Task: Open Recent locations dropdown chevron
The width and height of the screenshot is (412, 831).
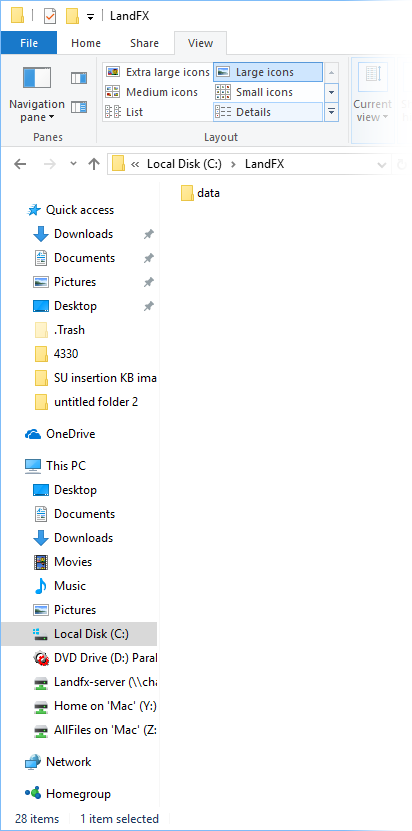Action: tap(74, 164)
